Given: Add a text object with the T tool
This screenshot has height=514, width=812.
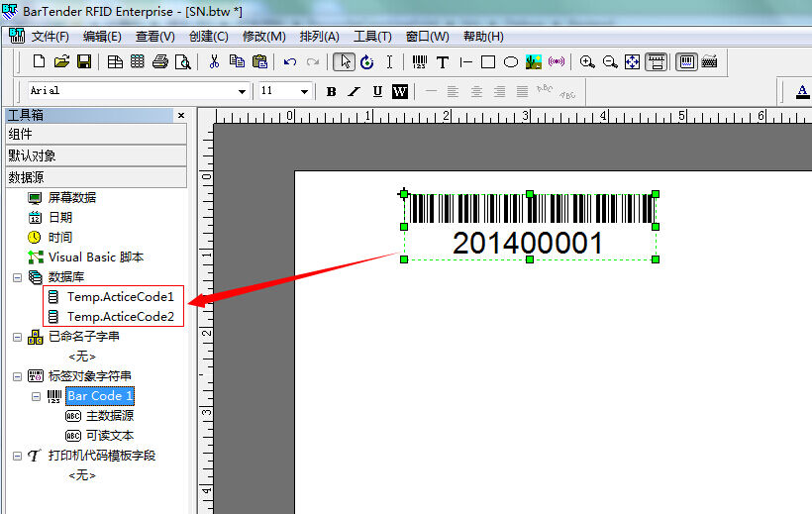Looking at the screenshot, I should coord(443,61).
